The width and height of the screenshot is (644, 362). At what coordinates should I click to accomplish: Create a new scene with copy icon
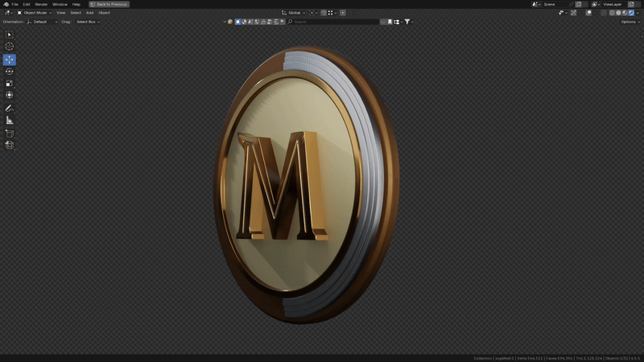(x=578, y=5)
